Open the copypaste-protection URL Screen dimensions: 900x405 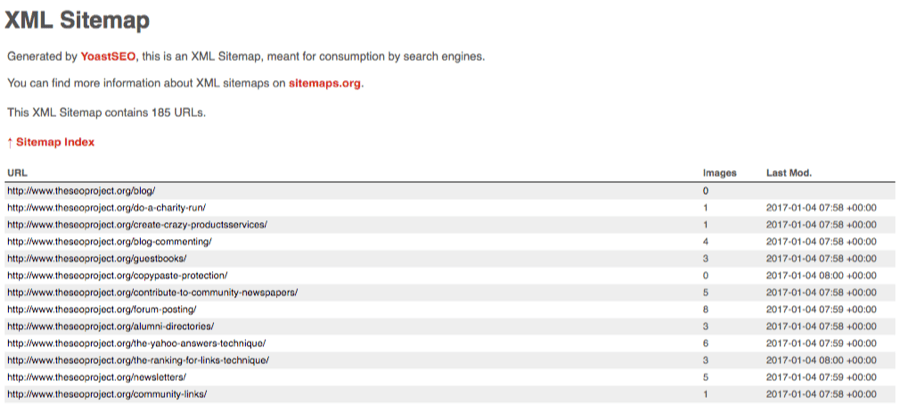click(x=117, y=275)
